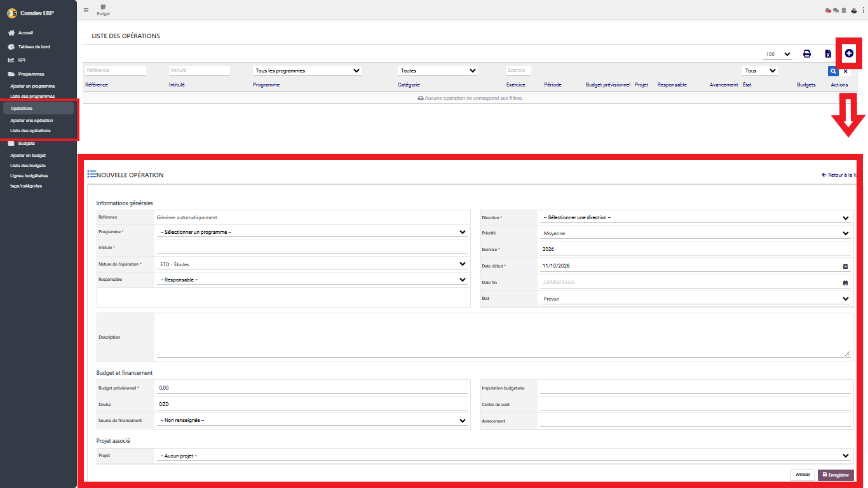Open the notifications bell icon
The image size is (868, 488).
pos(828,10)
